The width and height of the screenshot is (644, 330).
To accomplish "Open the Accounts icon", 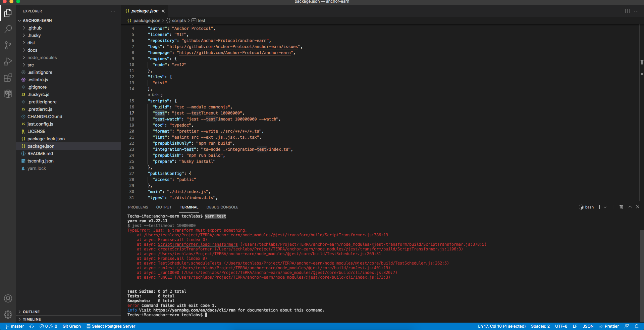I will coord(8,298).
